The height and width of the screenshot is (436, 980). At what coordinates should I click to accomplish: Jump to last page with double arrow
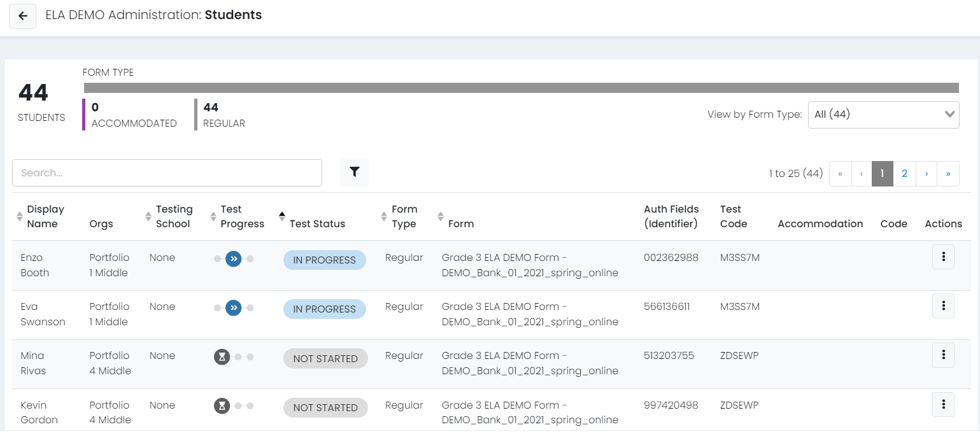pyautogui.click(x=948, y=173)
